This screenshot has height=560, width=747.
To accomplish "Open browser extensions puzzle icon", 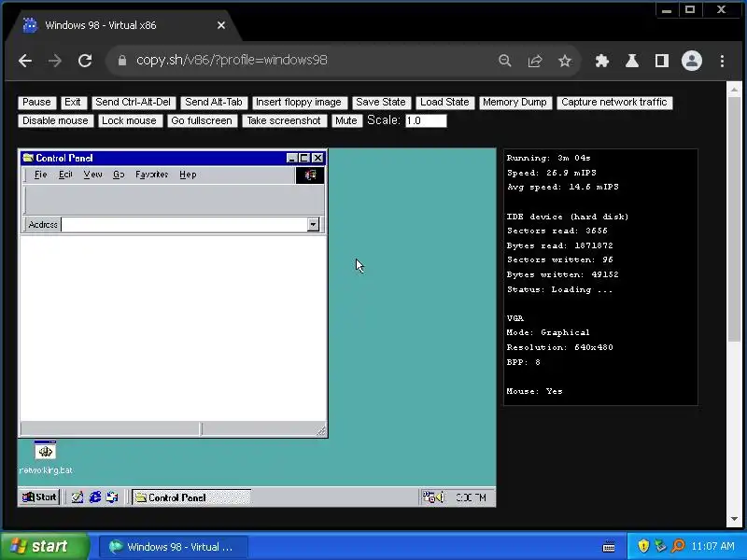I will (x=602, y=61).
